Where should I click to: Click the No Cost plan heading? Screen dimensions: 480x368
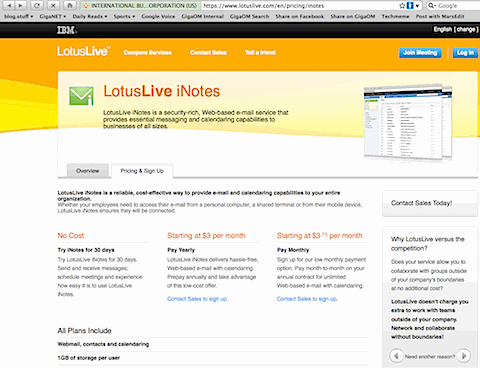pos(71,236)
